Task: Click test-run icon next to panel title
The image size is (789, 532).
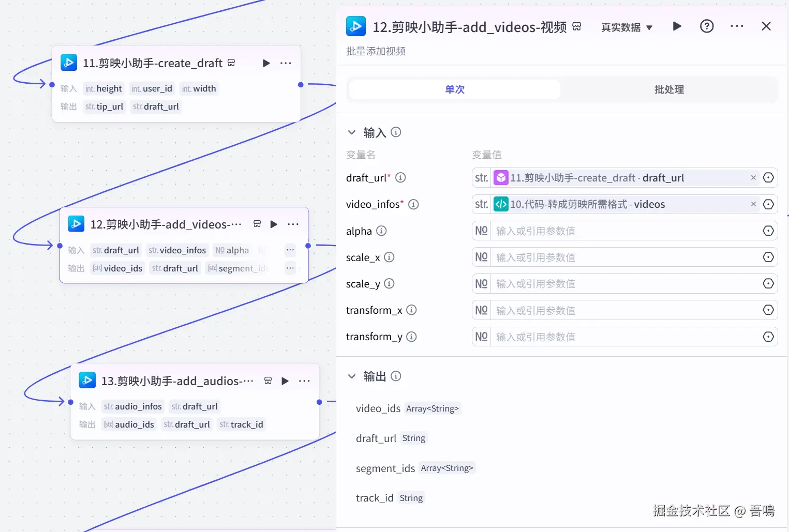Action: [577, 26]
